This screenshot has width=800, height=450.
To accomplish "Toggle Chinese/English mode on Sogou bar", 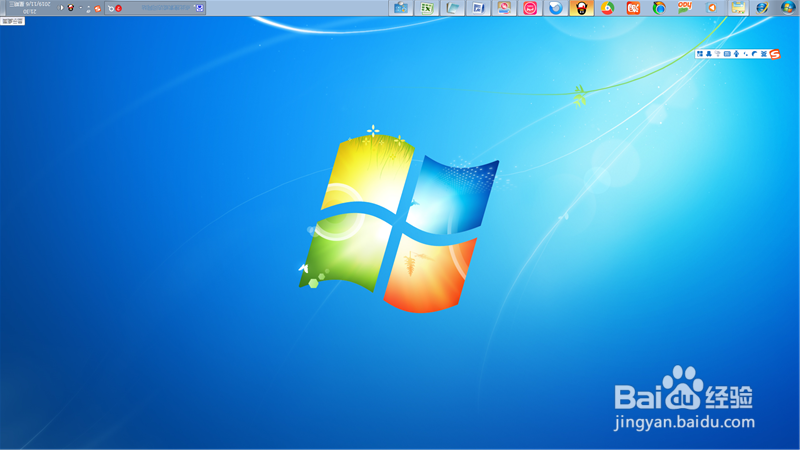I will pos(764,54).
